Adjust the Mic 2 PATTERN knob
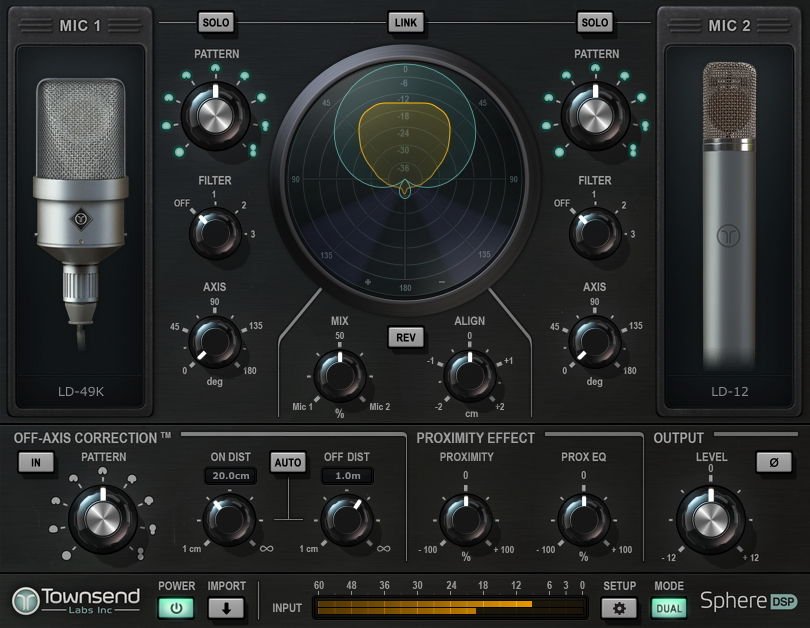This screenshot has width=810, height=628. pos(595,116)
